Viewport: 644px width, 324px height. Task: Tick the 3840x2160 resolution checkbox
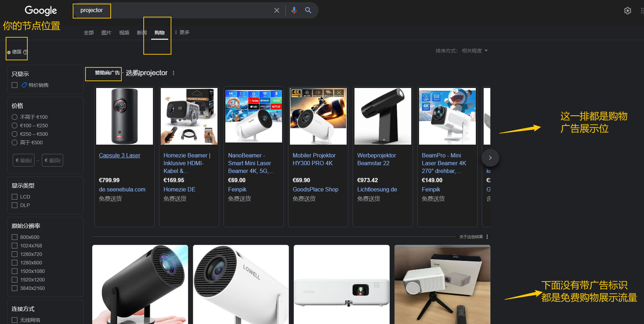[x=14, y=288]
